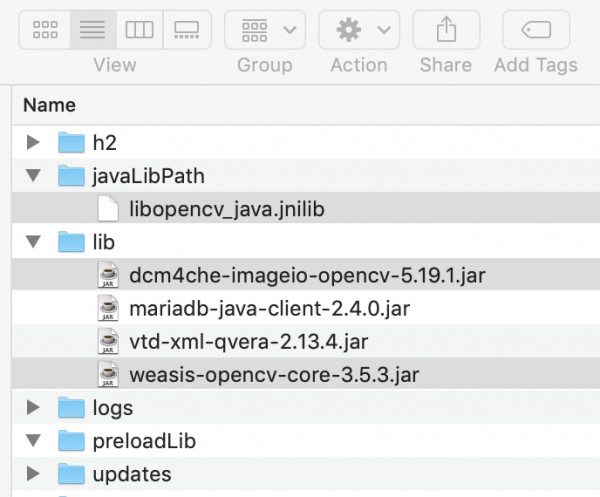Open the Group options dropdown

pos(265,30)
